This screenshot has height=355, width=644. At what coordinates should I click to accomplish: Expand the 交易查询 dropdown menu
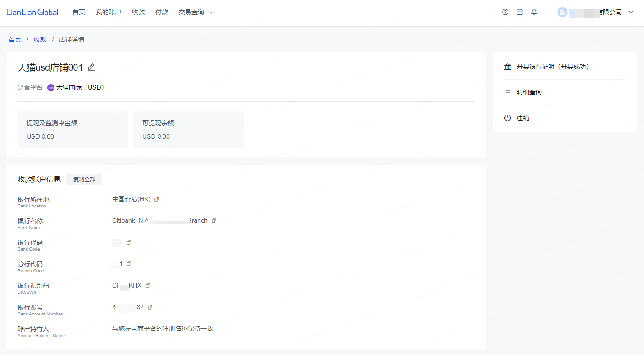(195, 12)
